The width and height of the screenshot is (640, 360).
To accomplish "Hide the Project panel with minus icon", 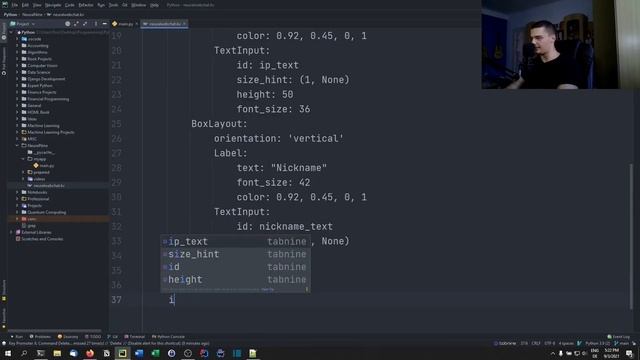I will point(104,24).
